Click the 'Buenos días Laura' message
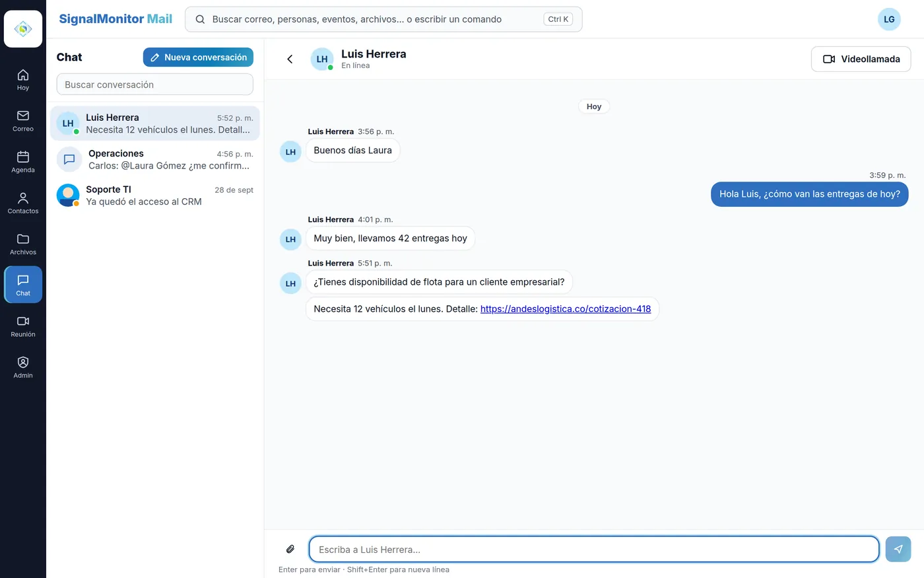Image resolution: width=924 pixels, height=578 pixels. [353, 151]
